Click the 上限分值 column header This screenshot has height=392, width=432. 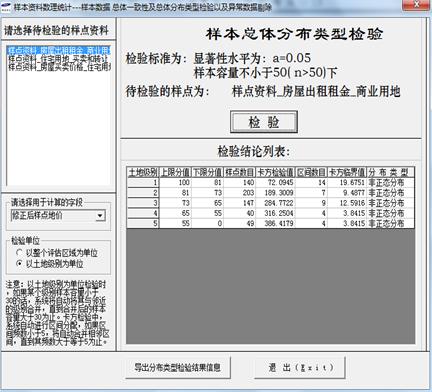point(175,172)
